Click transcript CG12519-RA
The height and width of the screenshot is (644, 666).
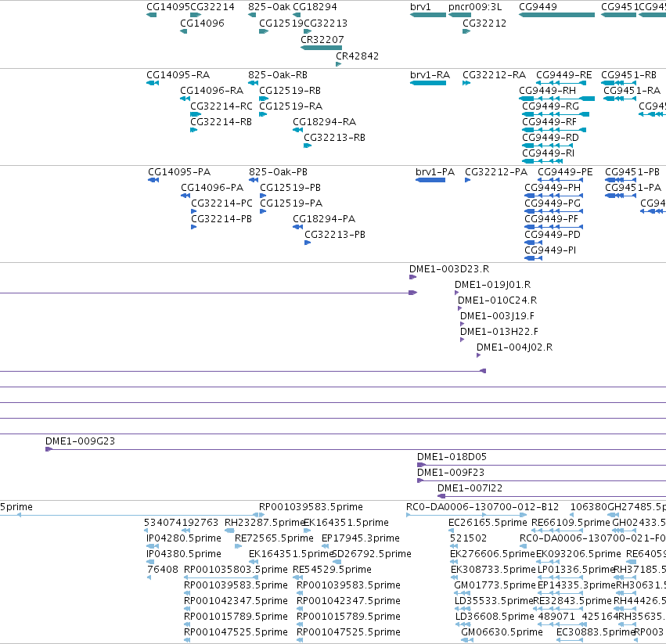pyautogui.click(x=290, y=106)
